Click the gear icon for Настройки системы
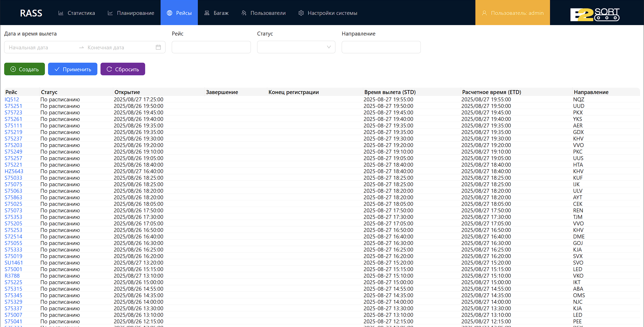 click(301, 13)
